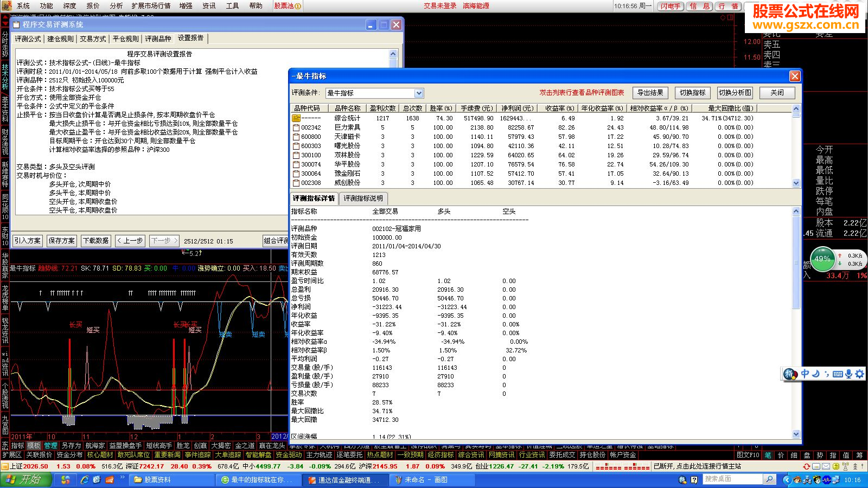868x488 pixels.
Task: Open the IME soft keyboard icon
Action: click(838, 374)
